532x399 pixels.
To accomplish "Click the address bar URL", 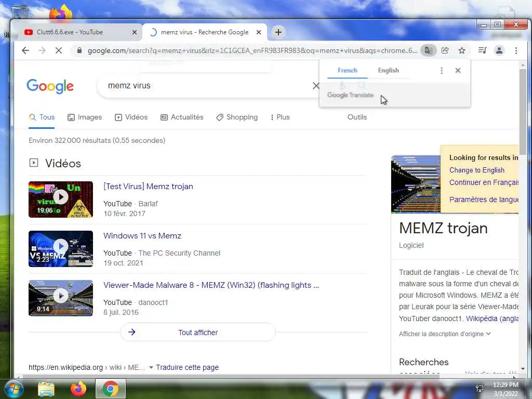I will click(252, 50).
